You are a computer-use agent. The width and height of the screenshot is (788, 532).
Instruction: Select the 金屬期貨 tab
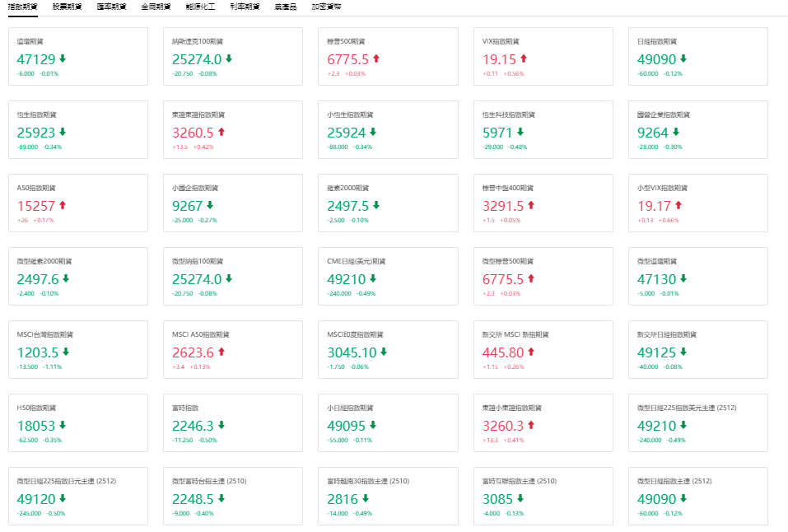pyautogui.click(x=156, y=7)
